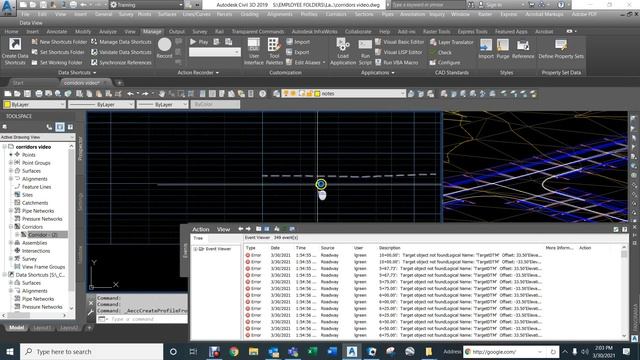Select Intersections tree item
Viewport: 640px width, 360px height.
(36, 251)
